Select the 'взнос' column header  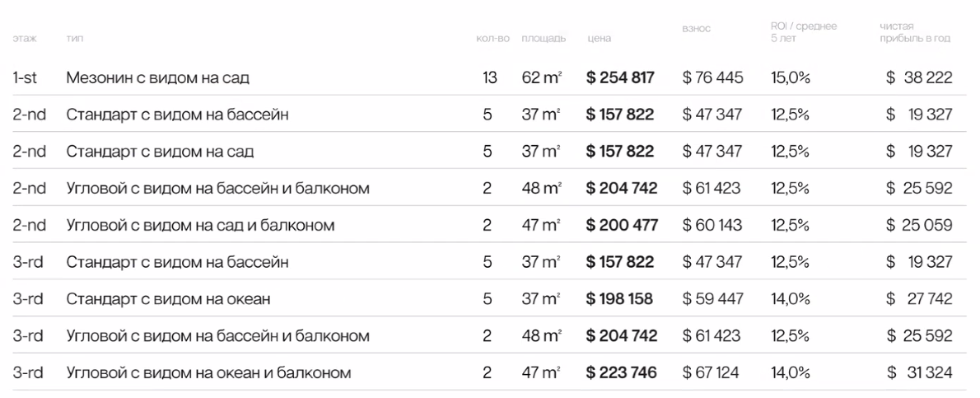(696, 29)
